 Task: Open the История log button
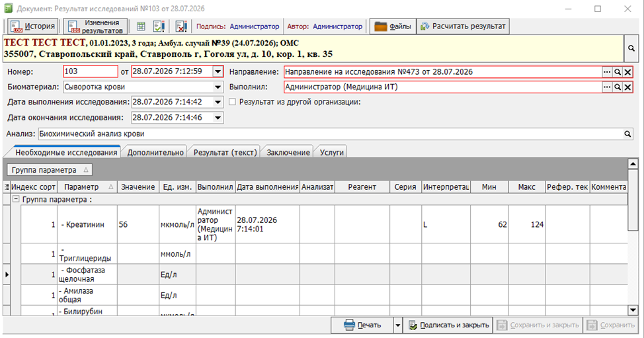point(33,26)
